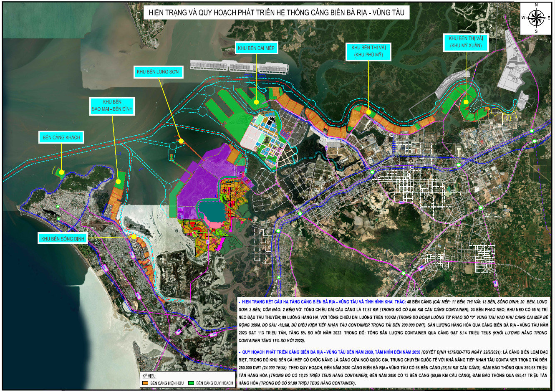
Task: Click the map title banner
Action: [277, 13]
